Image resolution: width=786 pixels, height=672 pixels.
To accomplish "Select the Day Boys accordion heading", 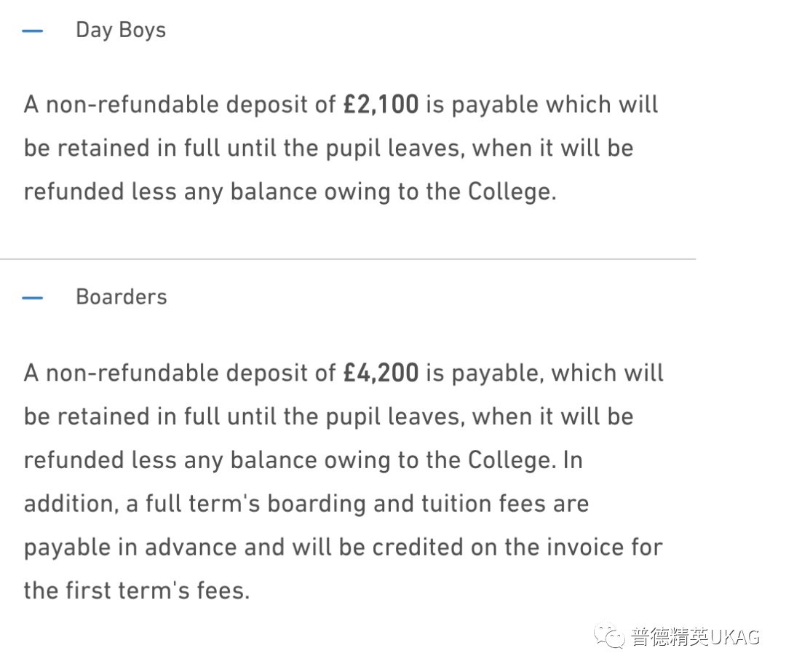I will (x=121, y=30).
